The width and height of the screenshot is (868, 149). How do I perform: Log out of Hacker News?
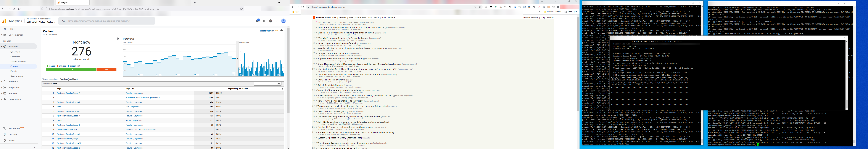(550, 17)
